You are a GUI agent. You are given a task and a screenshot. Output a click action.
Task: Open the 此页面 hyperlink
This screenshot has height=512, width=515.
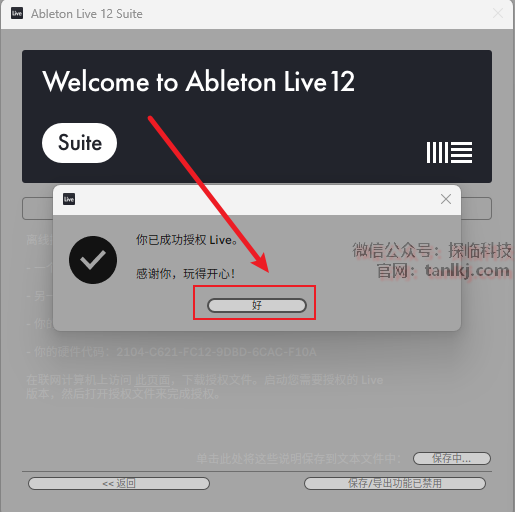(x=153, y=380)
